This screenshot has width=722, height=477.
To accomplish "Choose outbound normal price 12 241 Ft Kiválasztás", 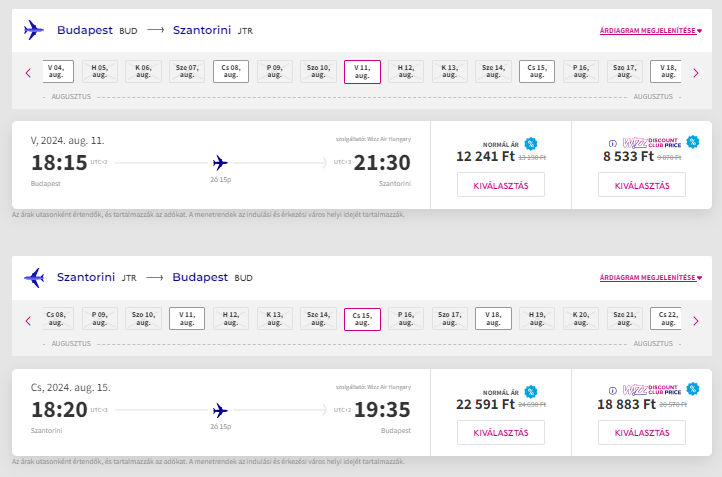I will pyautogui.click(x=501, y=185).
